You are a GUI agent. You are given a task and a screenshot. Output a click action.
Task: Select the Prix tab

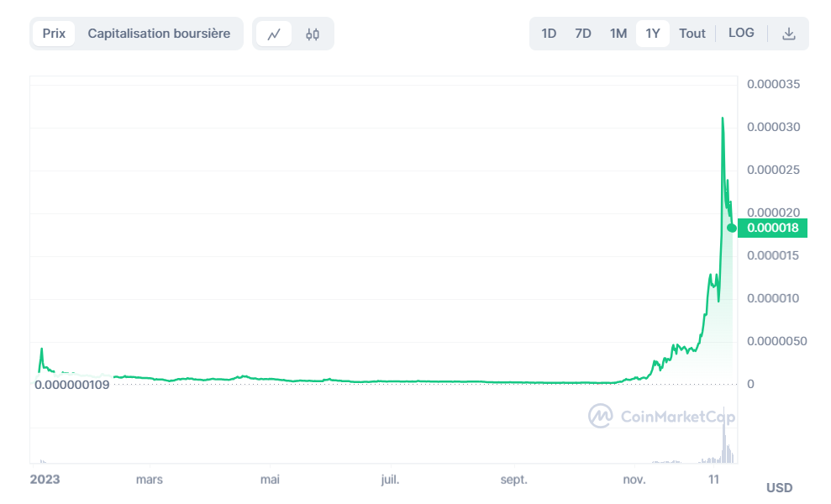point(54,34)
